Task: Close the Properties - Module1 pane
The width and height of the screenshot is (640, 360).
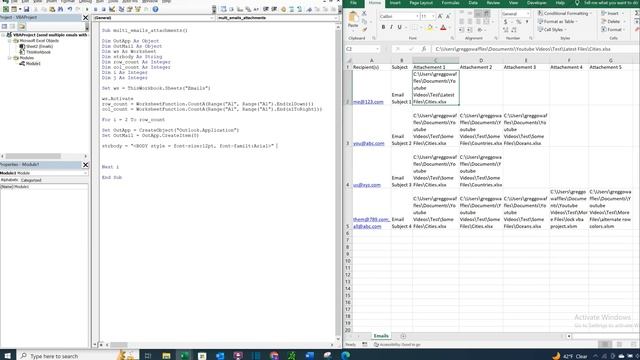Action: pyautogui.click(x=85, y=164)
